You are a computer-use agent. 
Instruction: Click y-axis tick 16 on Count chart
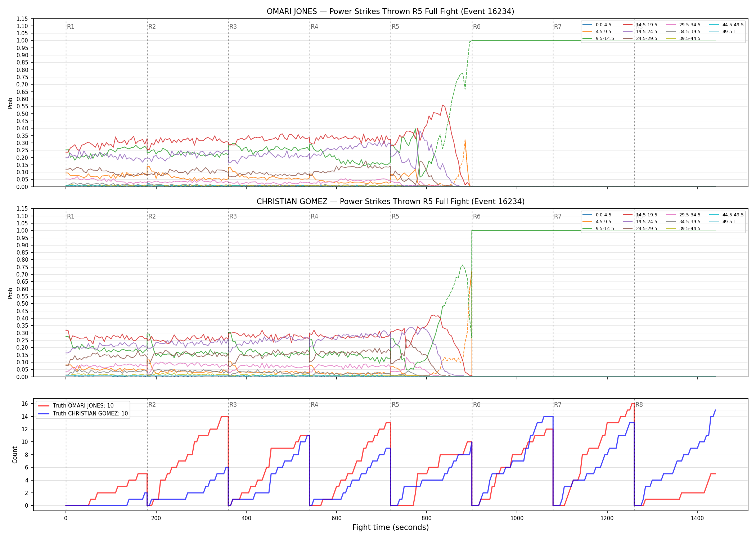pos(25,404)
